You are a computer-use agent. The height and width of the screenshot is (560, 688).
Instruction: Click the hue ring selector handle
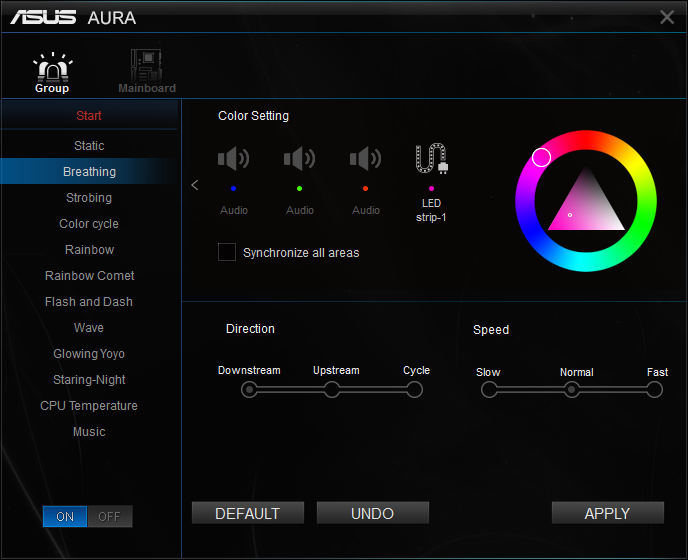pos(541,157)
